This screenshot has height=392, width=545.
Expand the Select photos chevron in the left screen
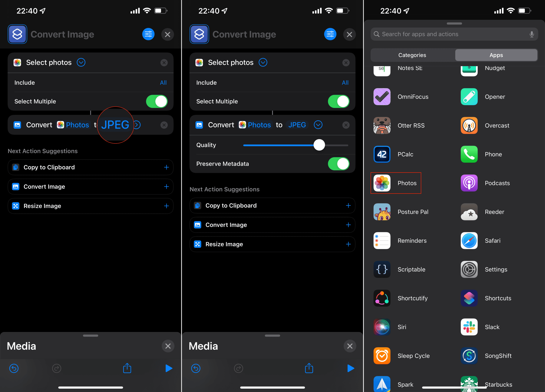(81, 62)
